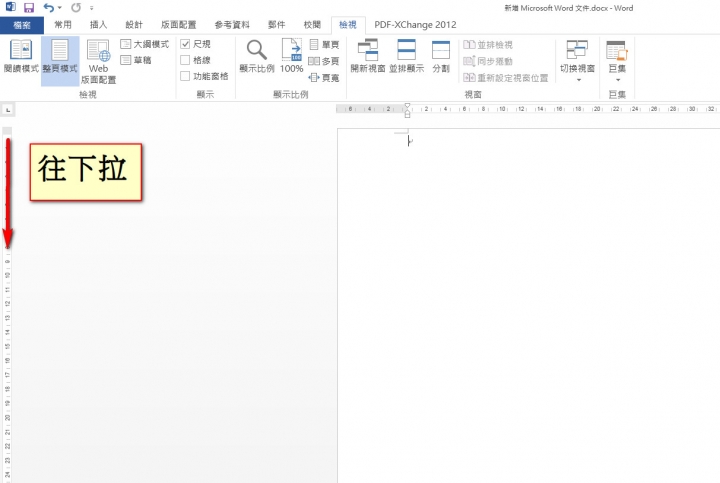Image resolution: width=720 pixels, height=483 pixels.
Task: Click Synchronous Scrolling (同步捲動)
Action: tap(488, 61)
